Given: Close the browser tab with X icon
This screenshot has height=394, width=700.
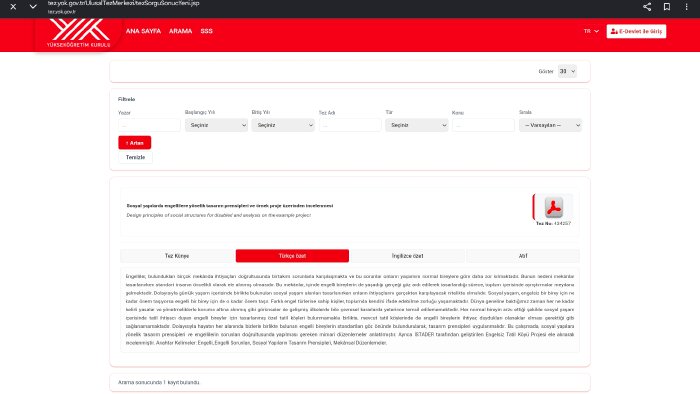Looking at the screenshot, I should (x=13, y=7).
